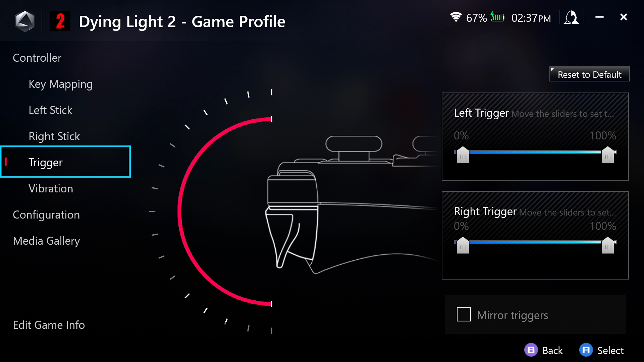Open the notification bell icon
Screen dimensions: 644x362
572,17
